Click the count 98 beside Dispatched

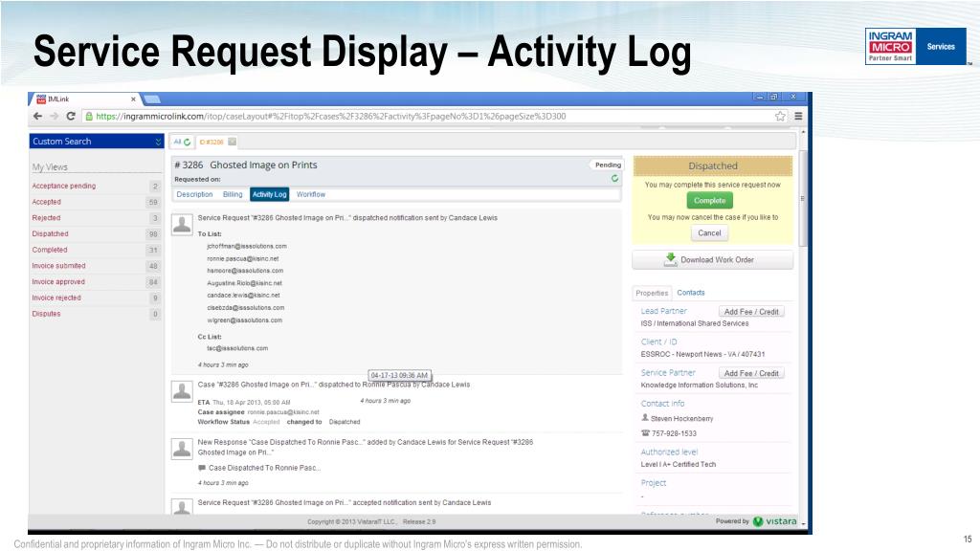coord(153,234)
